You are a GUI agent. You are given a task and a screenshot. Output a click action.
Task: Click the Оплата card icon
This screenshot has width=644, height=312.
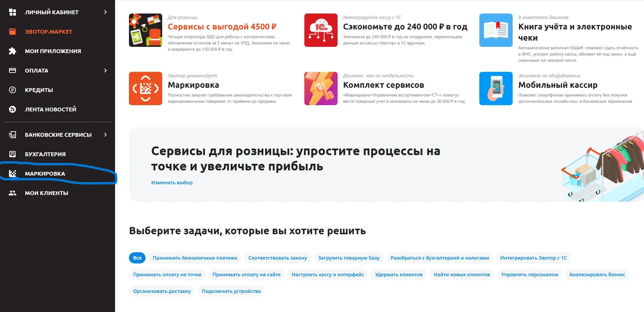12,70
